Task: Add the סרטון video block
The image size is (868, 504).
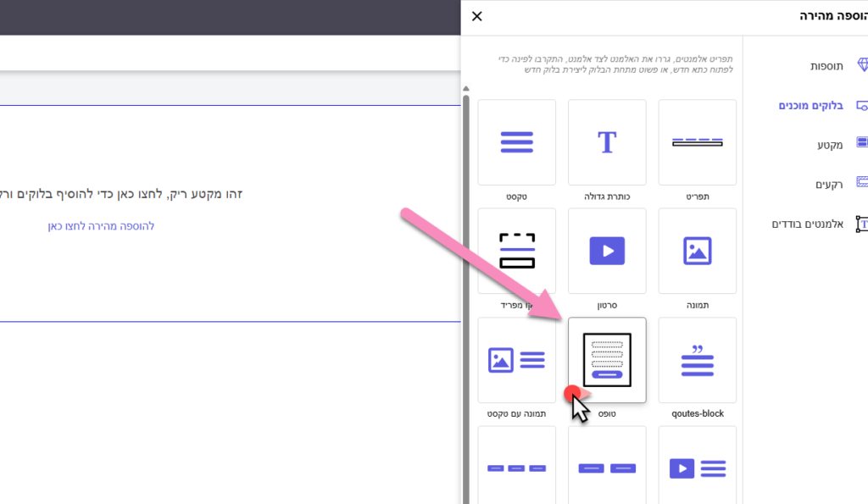Action: [x=607, y=251]
